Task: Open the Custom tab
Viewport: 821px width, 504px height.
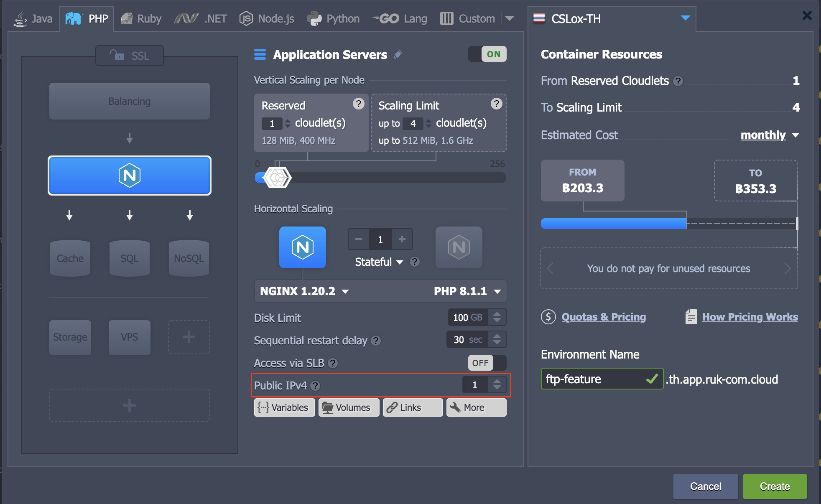Action: (467, 19)
